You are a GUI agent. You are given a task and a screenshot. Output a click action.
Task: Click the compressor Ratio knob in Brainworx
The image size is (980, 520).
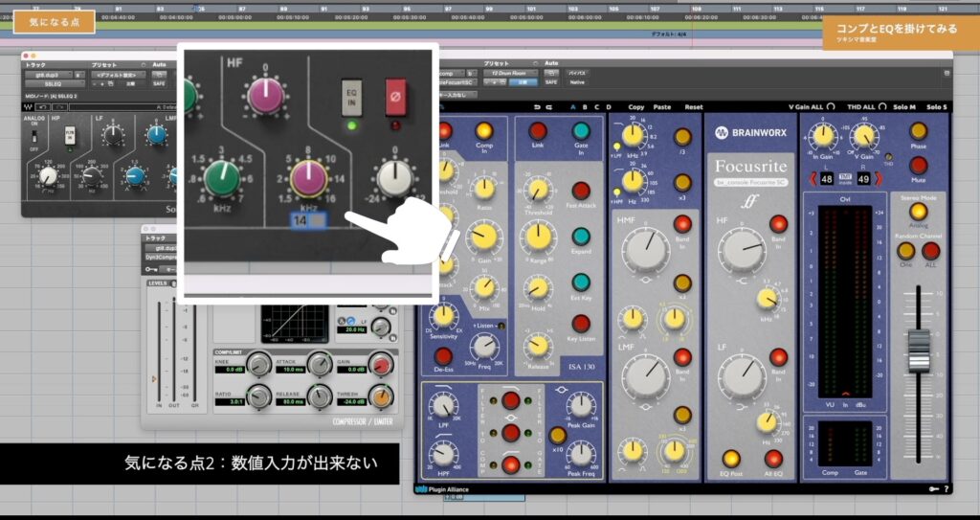484,189
